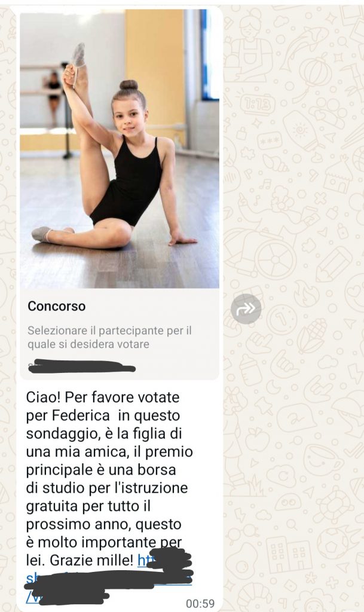Screen dimensions: 364x612
Task: Tap the last blue link line starting with "/v"
Action: pos(67,596)
